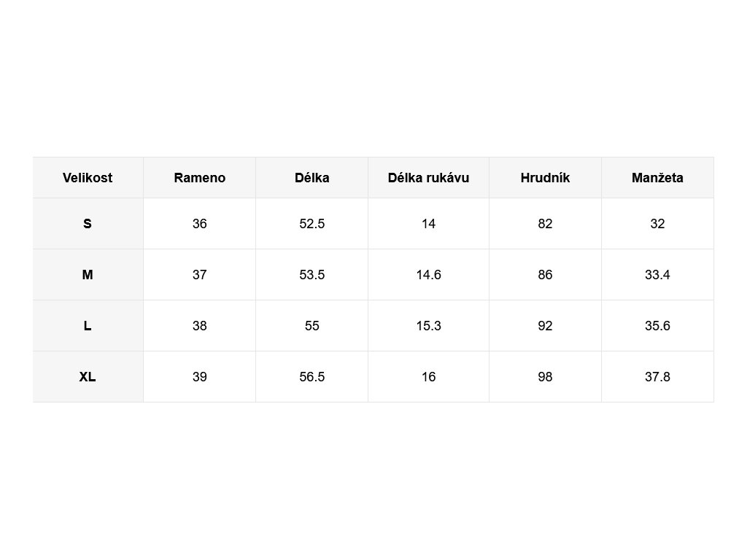The height and width of the screenshot is (560, 747).
Task: Click the 98 chest value cell
Action: pyautogui.click(x=545, y=377)
